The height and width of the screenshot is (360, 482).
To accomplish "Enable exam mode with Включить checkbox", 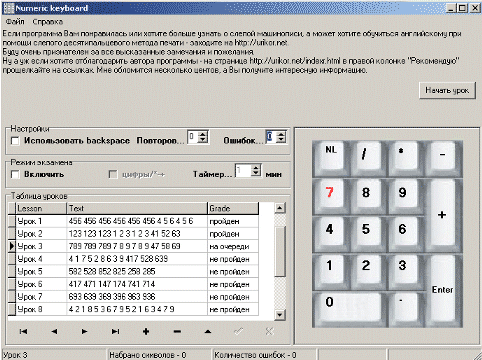I will (x=15, y=174).
